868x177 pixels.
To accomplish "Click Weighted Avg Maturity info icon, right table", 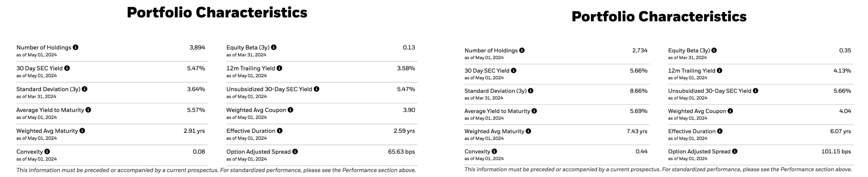I will click(528, 131).
